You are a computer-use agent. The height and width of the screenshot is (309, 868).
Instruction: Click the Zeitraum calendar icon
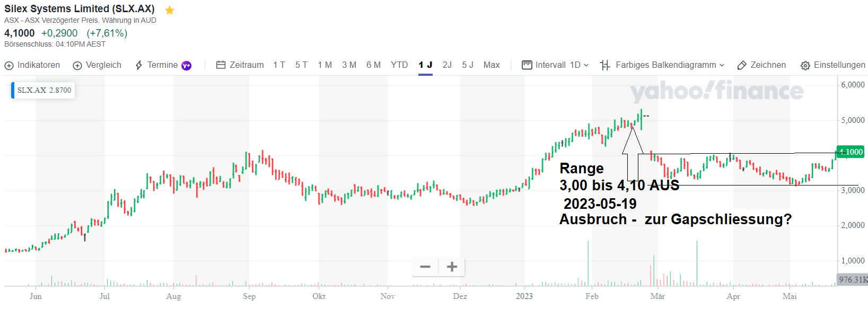221,65
